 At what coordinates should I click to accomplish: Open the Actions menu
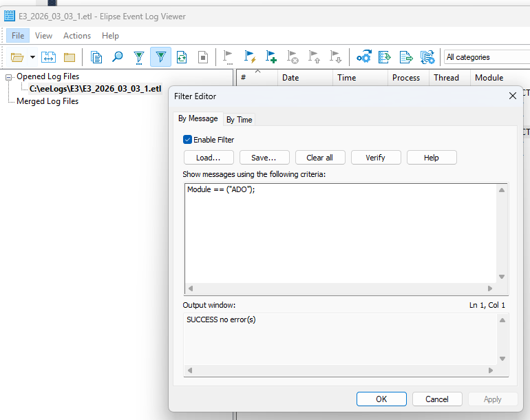point(77,36)
